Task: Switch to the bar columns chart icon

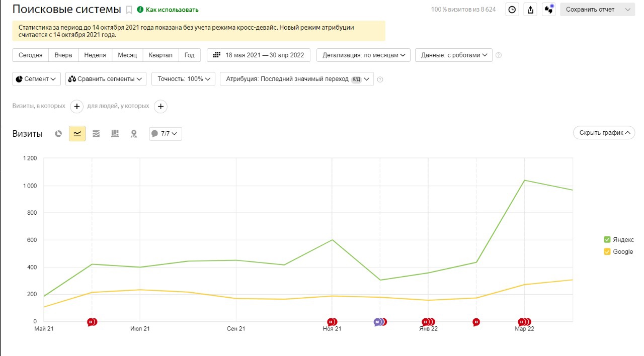Action: pyautogui.click(x=115, y=134)
